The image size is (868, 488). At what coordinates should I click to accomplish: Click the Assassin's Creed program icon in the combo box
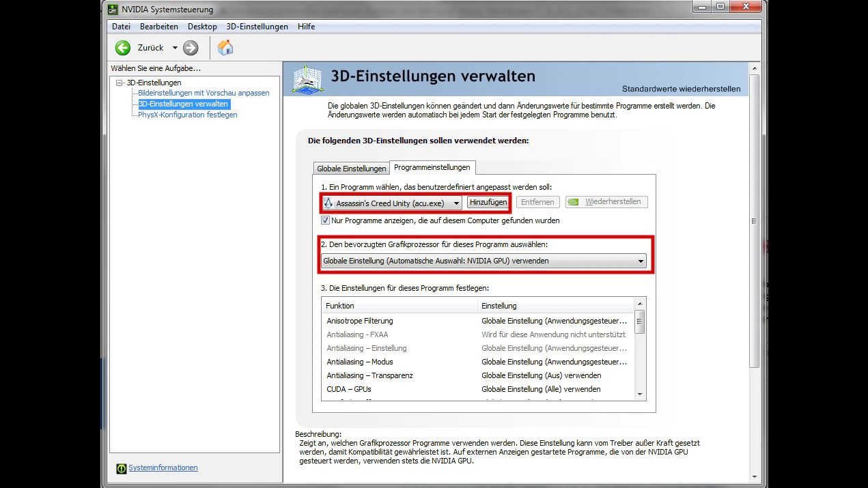point(328,203)
